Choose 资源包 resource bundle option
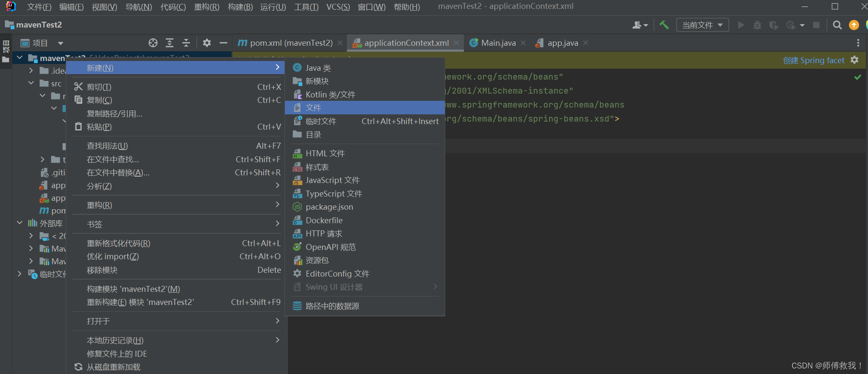 [x=365, y=260]
